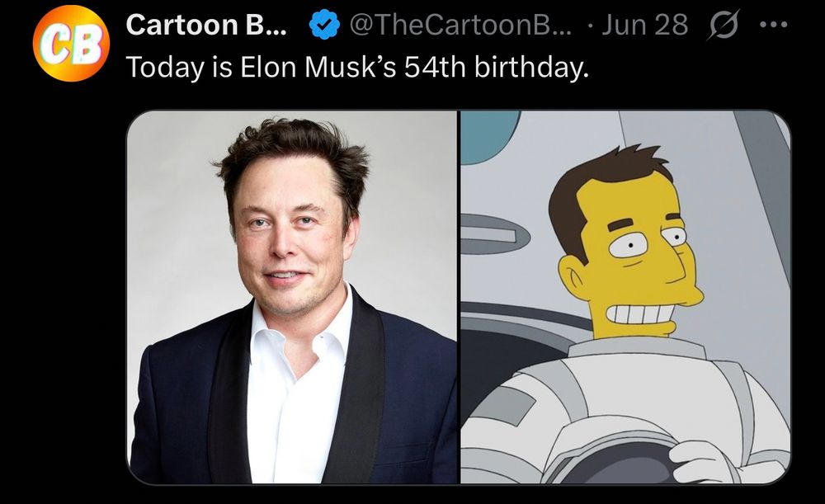Visit the Cartoon B... display name profile
This screenshot has width=825, height=504.
click(206, 25)
